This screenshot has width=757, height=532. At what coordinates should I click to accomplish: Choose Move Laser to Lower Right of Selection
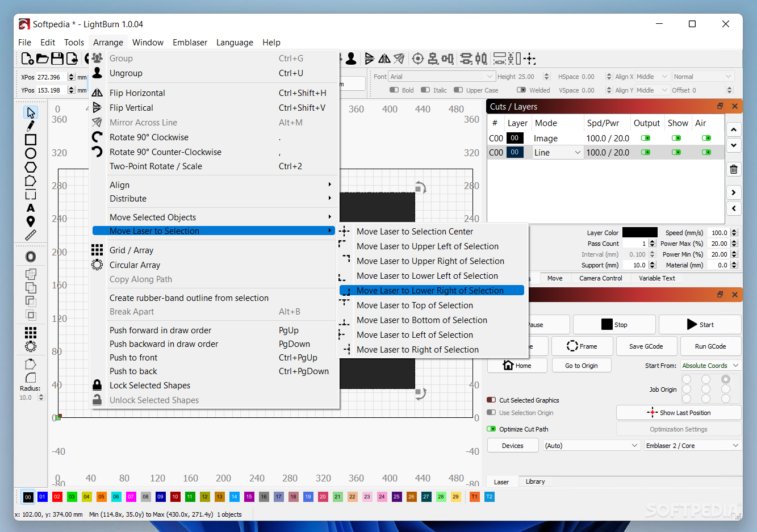433,291
